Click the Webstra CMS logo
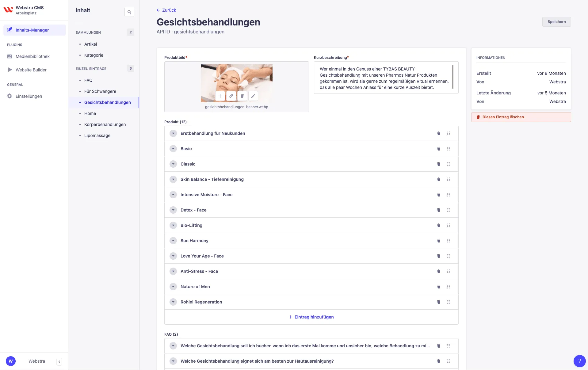The width and height of the screenshot is (588, 370). pos(8,10)
